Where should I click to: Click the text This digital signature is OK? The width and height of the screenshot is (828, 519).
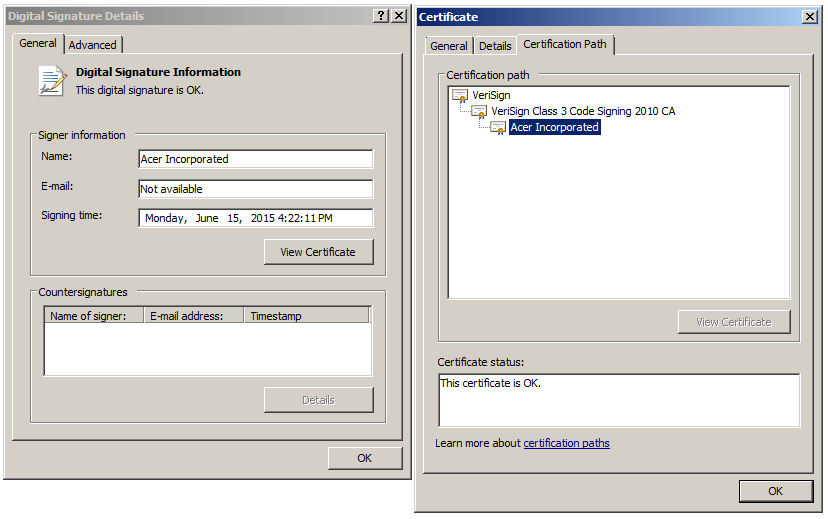coord(139,90)
